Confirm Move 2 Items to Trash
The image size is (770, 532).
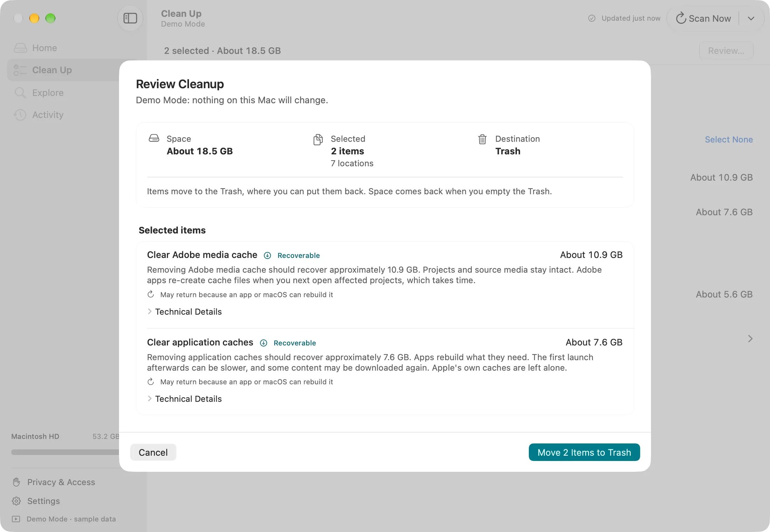584,452
